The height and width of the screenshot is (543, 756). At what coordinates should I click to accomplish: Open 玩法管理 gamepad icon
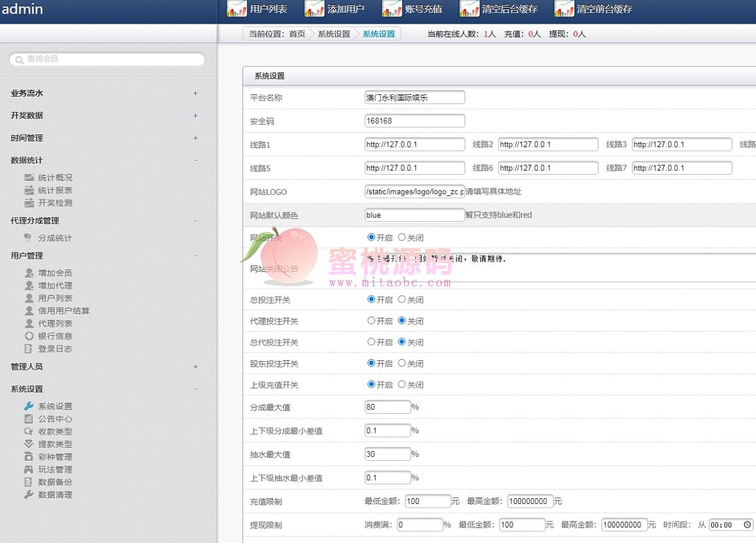[29, 470]
